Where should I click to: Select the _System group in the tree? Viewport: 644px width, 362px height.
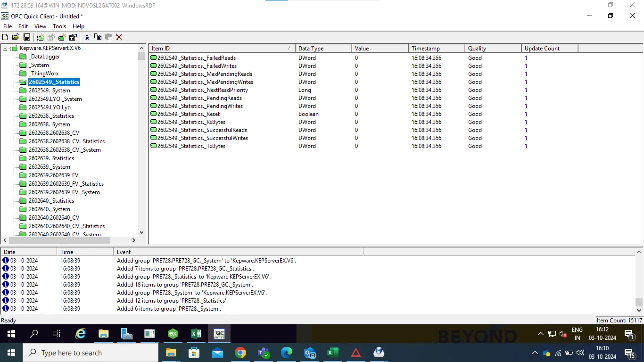point(39,65)
